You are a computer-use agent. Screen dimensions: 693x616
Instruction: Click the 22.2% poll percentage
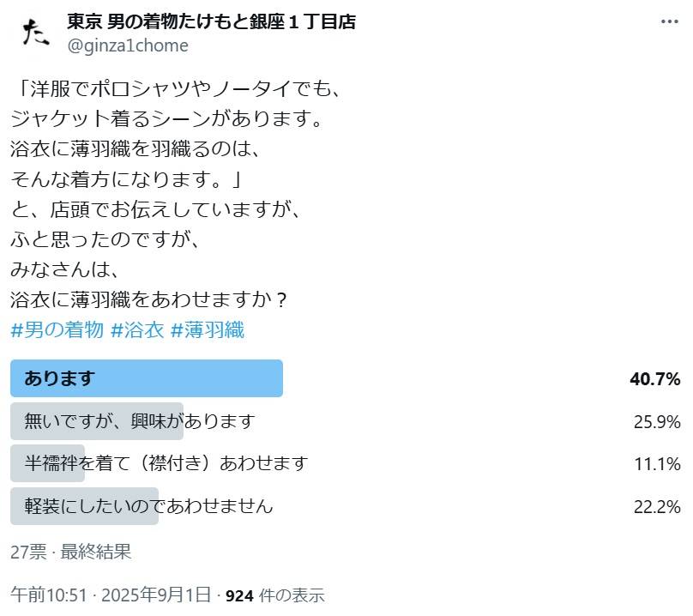(656, 506)
